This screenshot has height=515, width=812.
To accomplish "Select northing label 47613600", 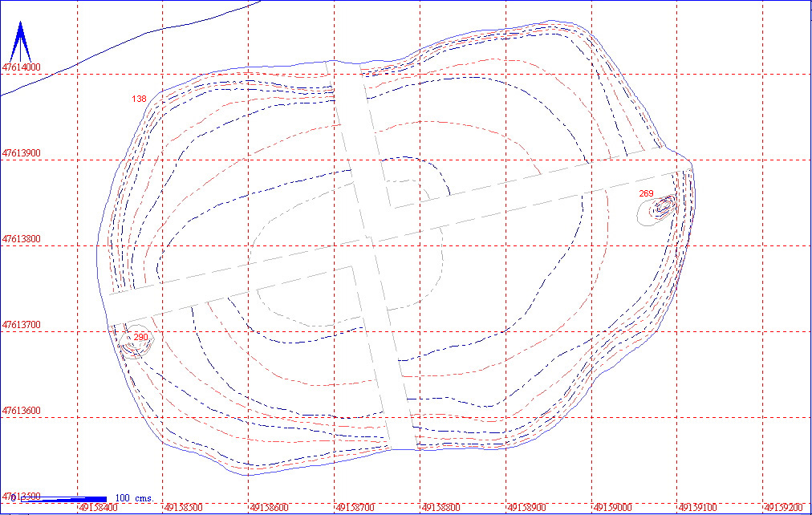I will point(21,411).
